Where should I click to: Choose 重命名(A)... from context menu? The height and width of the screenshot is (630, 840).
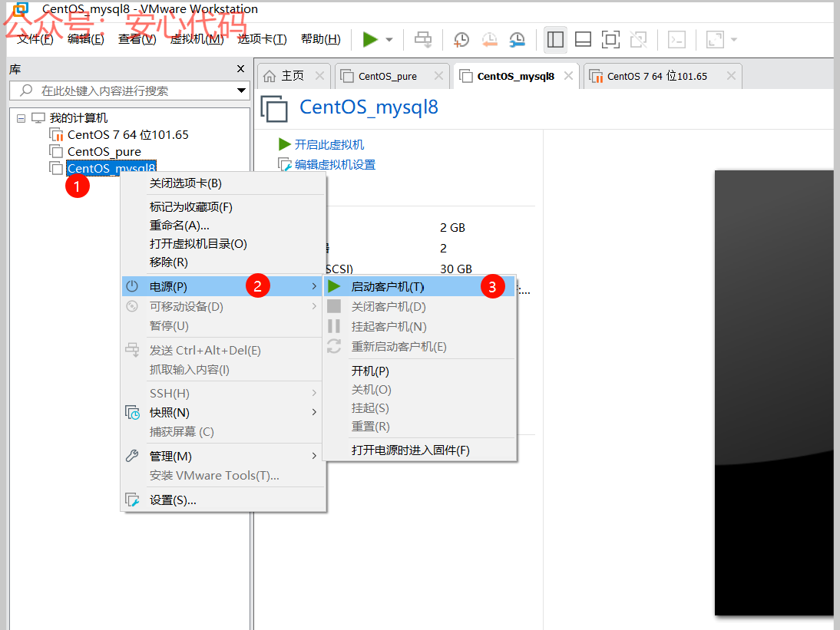223,226
